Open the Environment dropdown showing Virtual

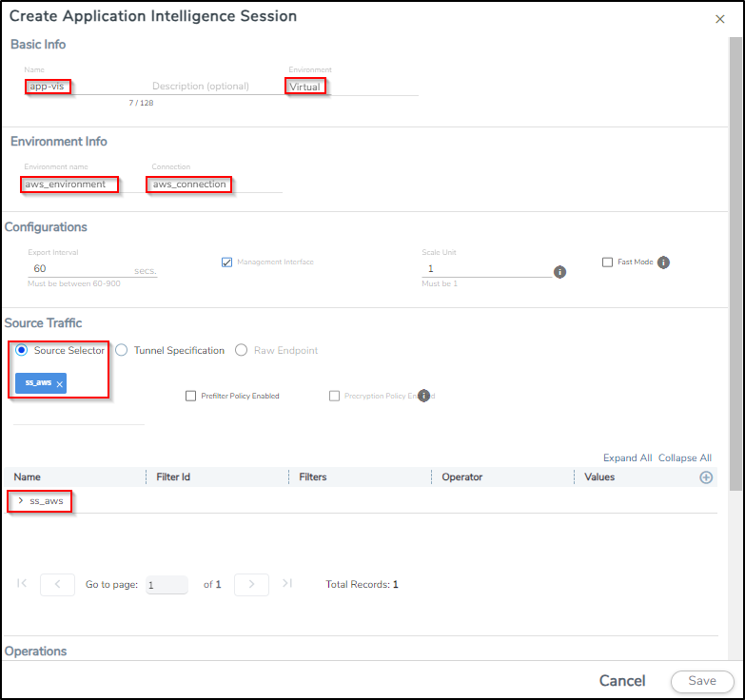tap(352, 87)
